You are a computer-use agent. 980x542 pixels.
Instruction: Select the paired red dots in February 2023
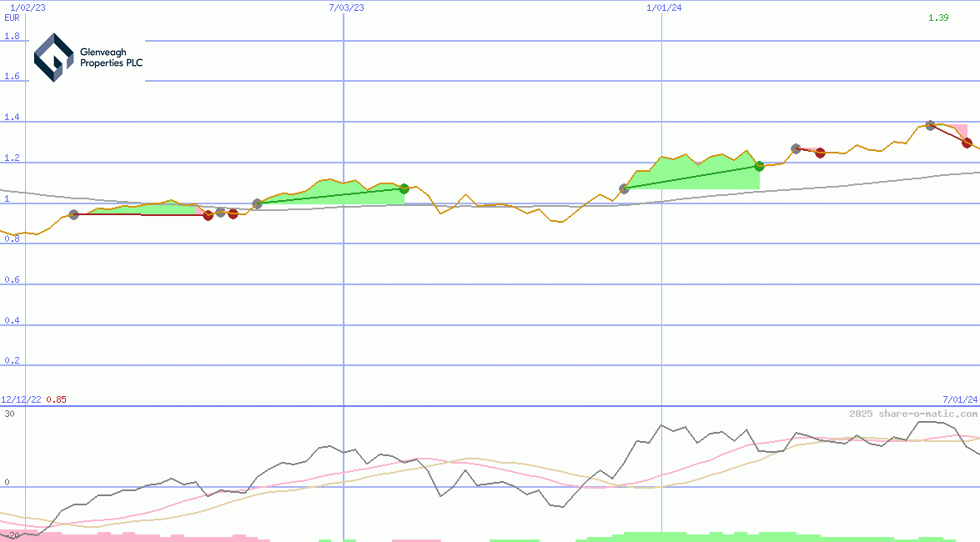click(x=219, y=214)
